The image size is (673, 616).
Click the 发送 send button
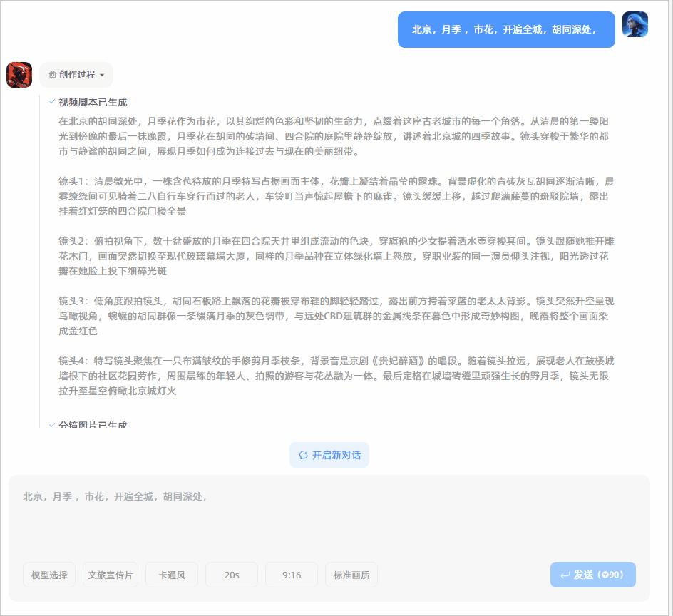coord(592,575)
